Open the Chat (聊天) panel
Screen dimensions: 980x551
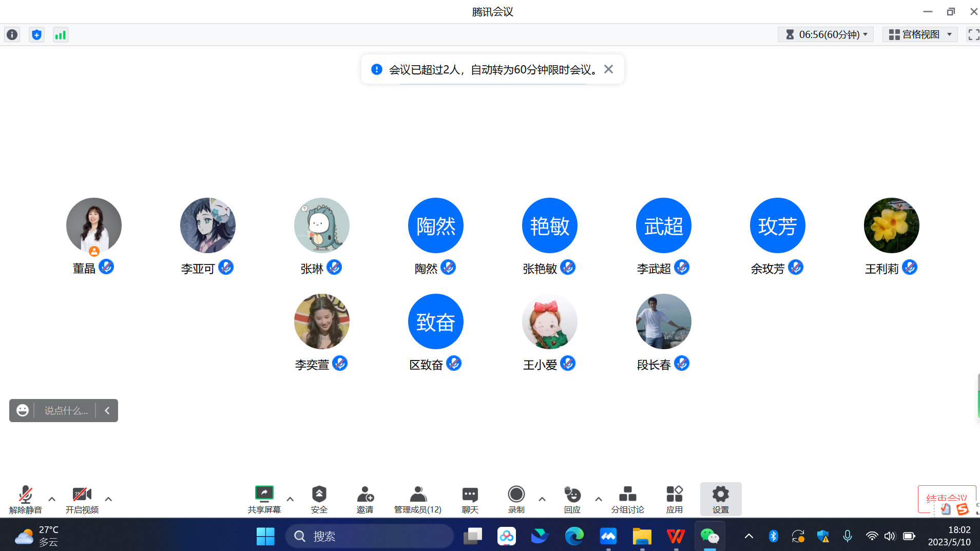470,499
